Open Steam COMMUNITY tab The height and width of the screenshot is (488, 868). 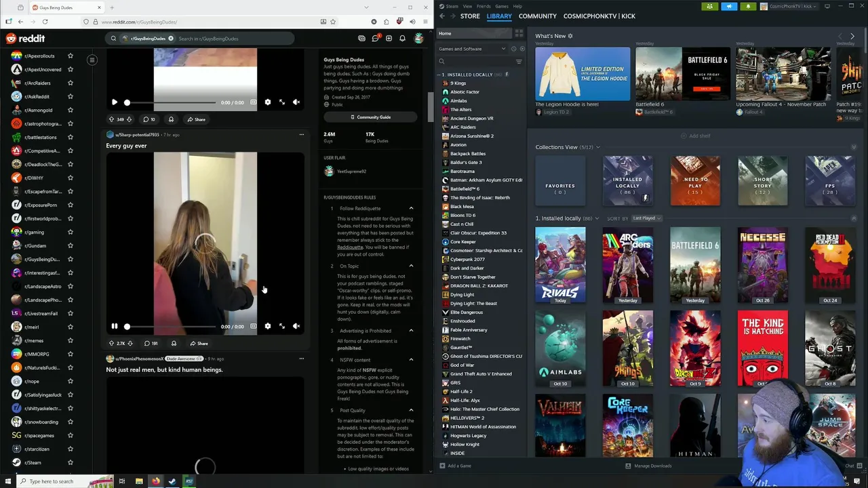pyautogui.click(x=537, y=16)
